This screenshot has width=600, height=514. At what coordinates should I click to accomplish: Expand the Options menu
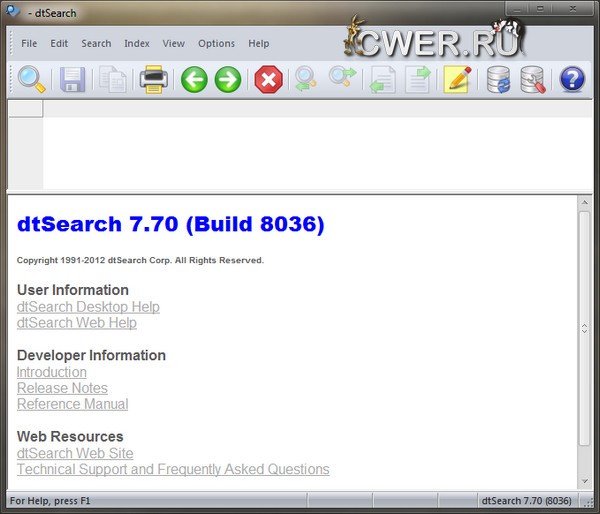point(216,43)
